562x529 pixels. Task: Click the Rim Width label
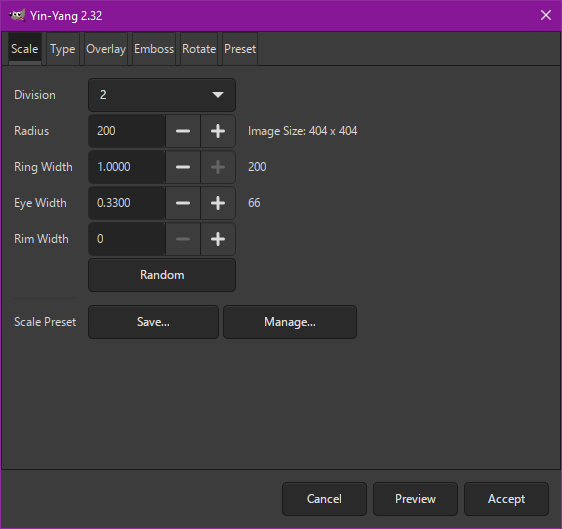[x=41, y=239]
